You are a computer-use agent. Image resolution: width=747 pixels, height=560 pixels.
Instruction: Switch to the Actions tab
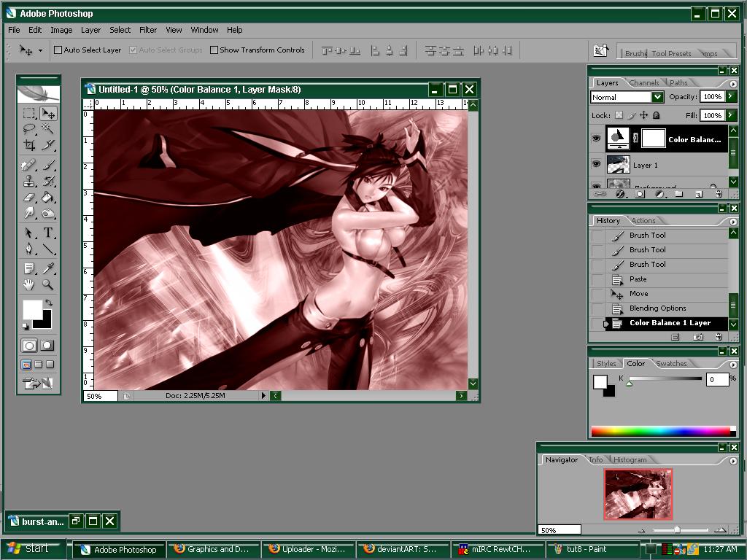[643, 220]
